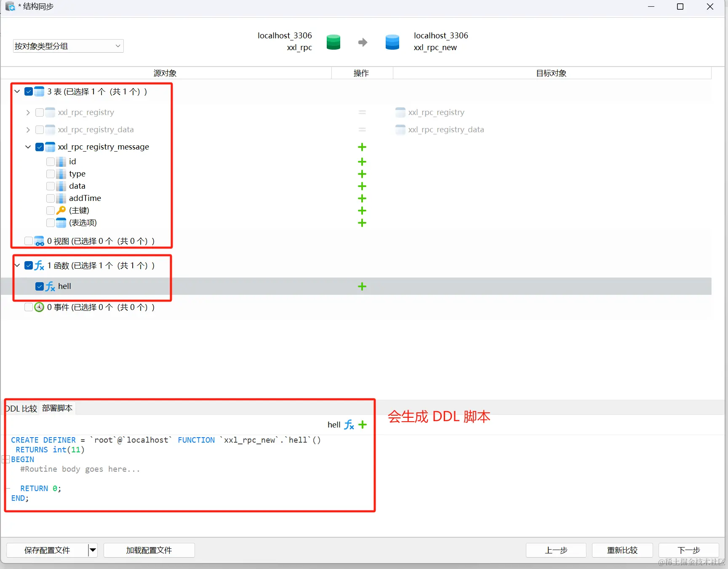Check the addTime column checkbox
728x569 pixels.
(x=51, y=198)
